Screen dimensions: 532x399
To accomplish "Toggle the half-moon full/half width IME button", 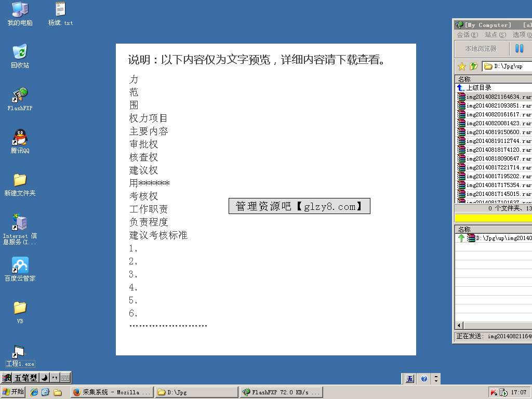I will (45, 377).
